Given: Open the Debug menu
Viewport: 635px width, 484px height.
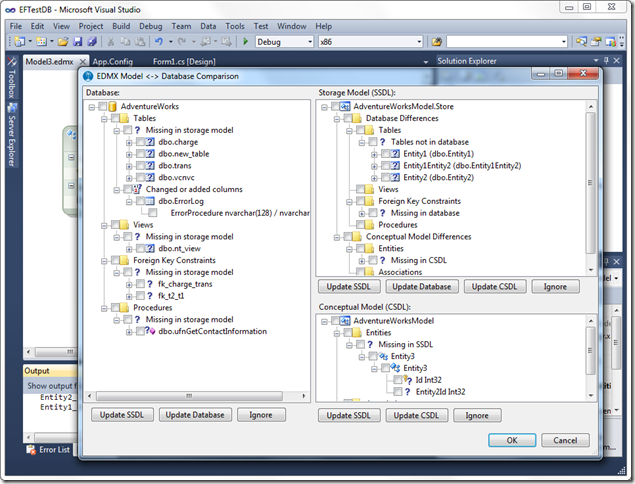Looking at the screenshot, I should click(151, 26).
